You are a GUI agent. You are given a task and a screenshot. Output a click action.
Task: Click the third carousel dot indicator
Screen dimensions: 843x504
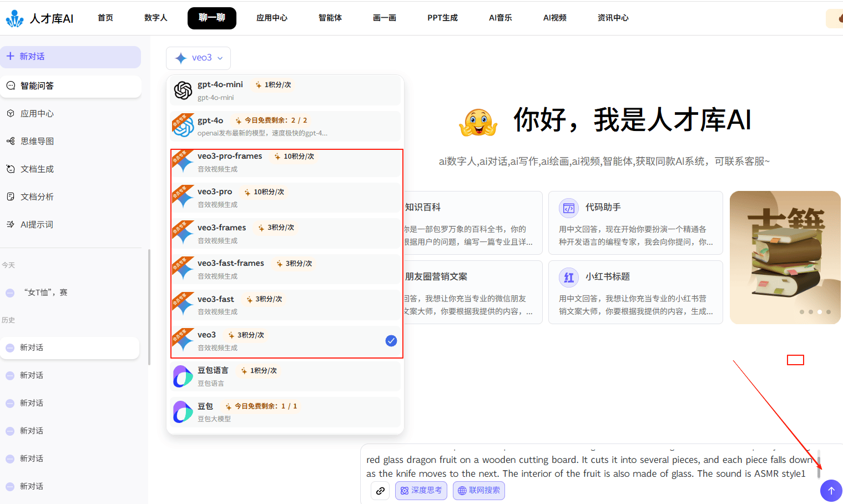(x=820, y=312)
